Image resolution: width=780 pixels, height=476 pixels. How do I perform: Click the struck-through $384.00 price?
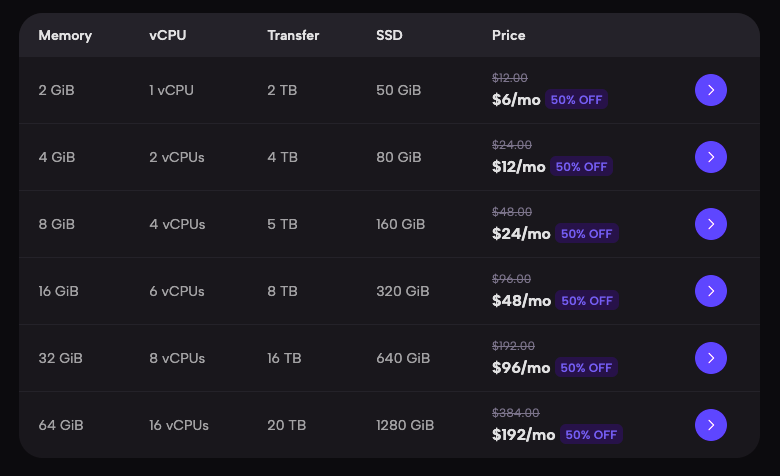(515, 412)
